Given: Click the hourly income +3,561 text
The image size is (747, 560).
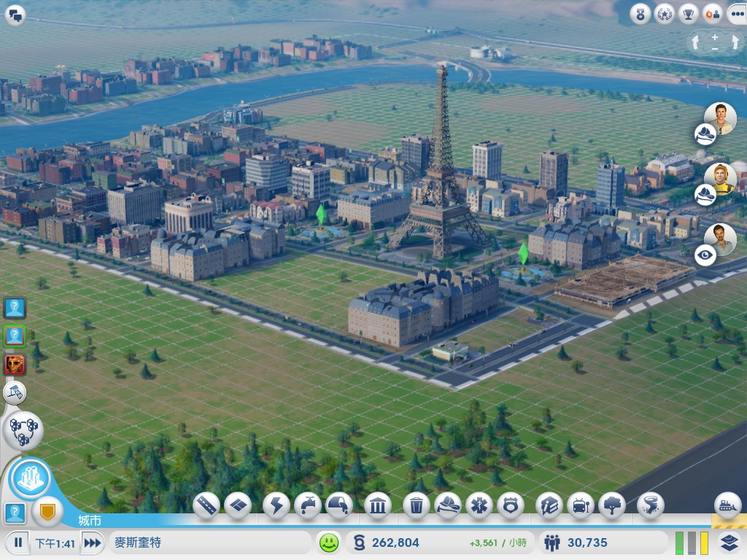Looking at the screenshot, I should coord(498,542).
